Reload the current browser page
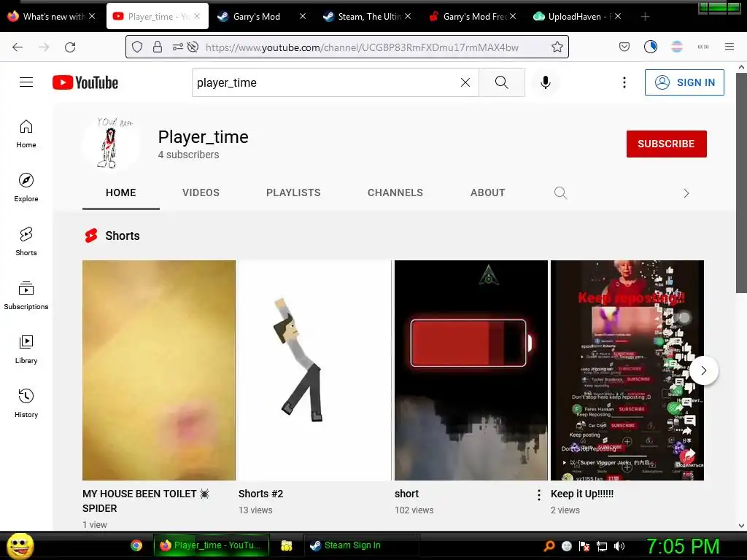 tap(70, 47)
